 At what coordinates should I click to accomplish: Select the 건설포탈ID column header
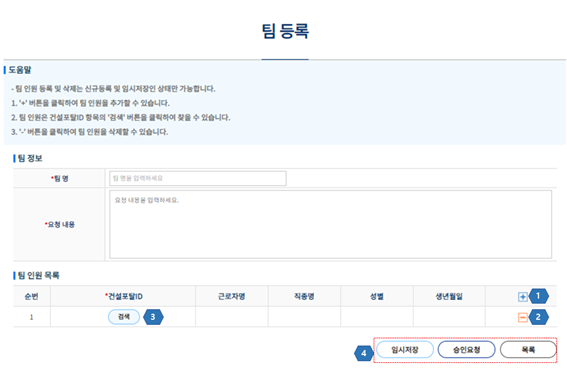123,297
